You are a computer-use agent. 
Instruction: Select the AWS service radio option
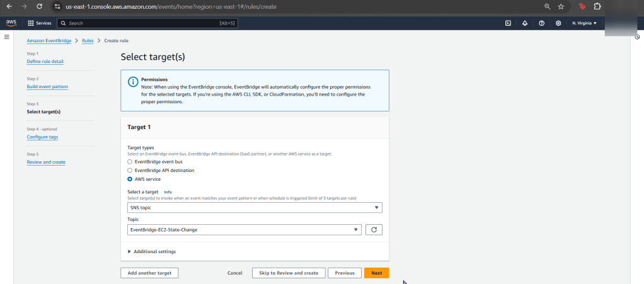pyautogui.click(x=130, y=179)
